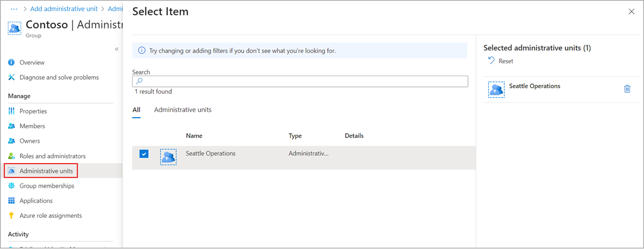The image size is (644, 249).
Task: Click the Search input field
Action: pyautogui.click(x=301, y=81)
